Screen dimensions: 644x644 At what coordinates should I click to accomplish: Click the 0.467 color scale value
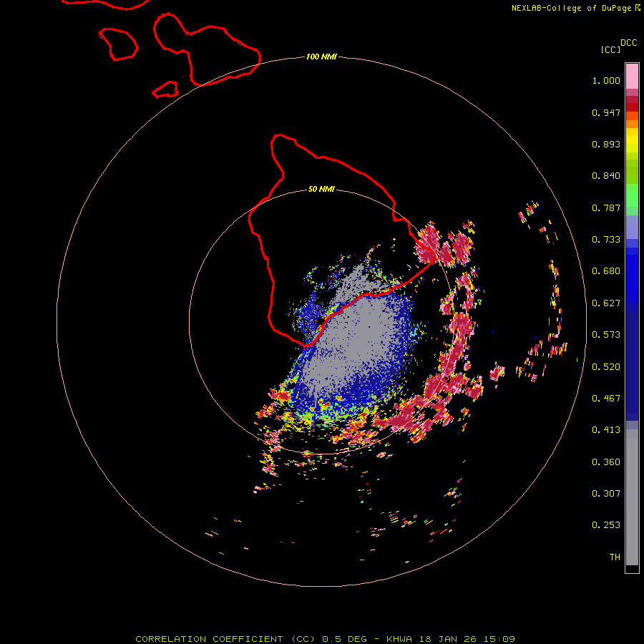(x=606, y=399)
